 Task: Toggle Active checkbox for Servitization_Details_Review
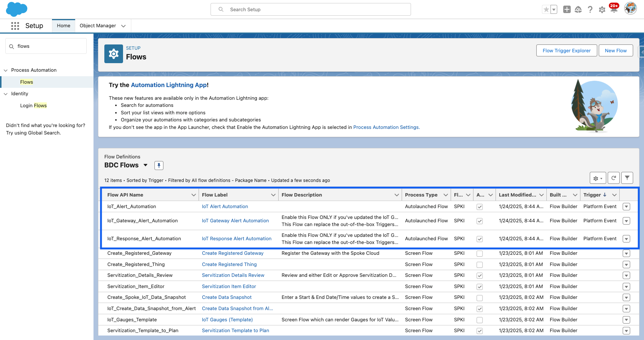click(x=479, y=275)
